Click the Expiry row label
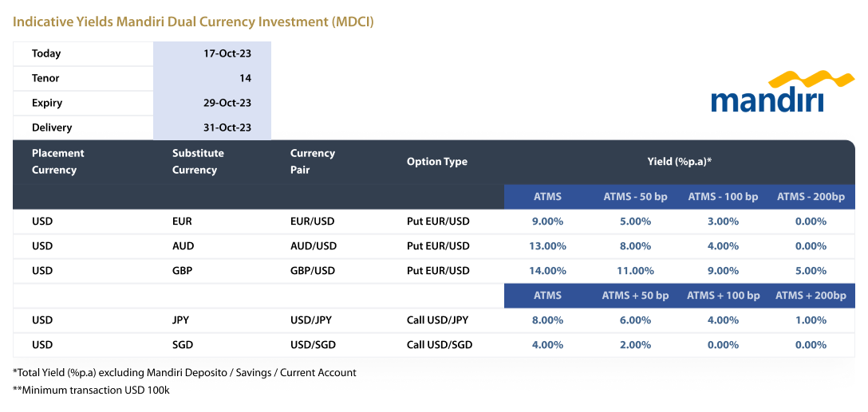The height and width of the screenshot is (412, 868). coord(47,103)
